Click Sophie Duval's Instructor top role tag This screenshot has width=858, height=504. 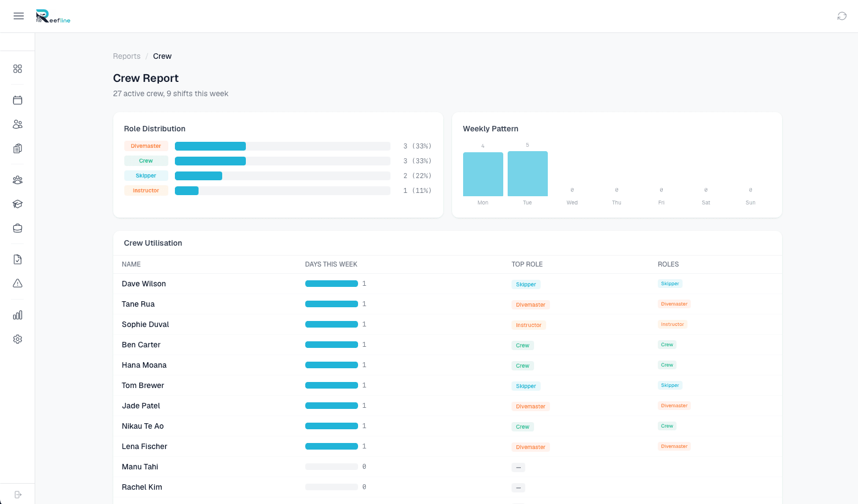point(529,325)
